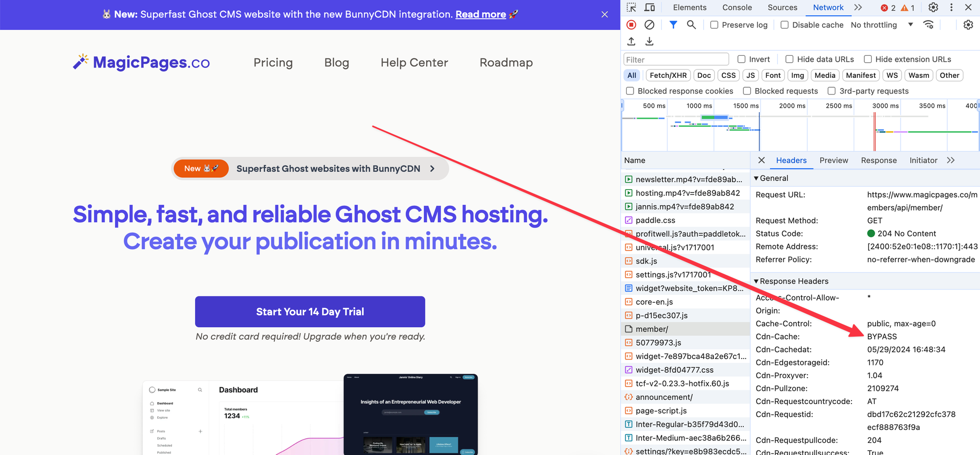Clear the network log

(x=649, y=24)
